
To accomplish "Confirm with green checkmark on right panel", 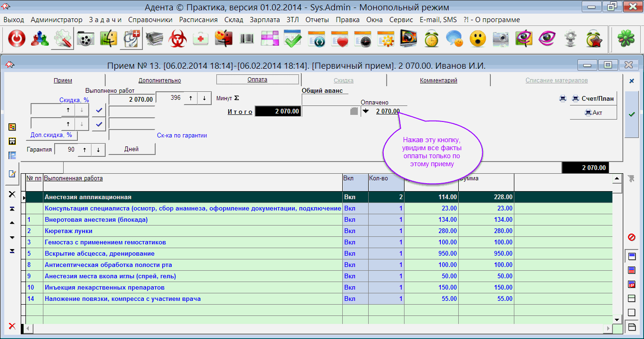I will 632,114.
